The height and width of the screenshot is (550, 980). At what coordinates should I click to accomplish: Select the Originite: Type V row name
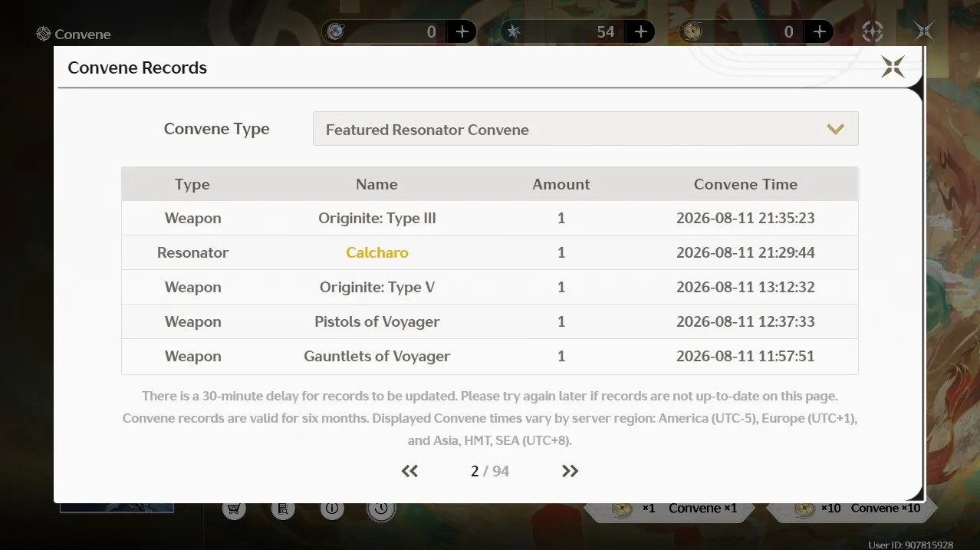click(x=377, y=287)
